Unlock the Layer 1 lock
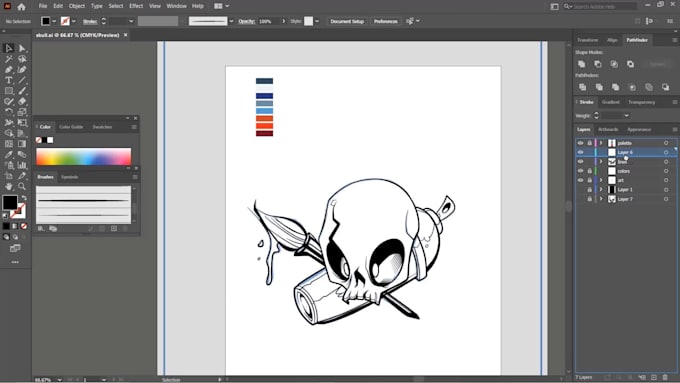 589,190
